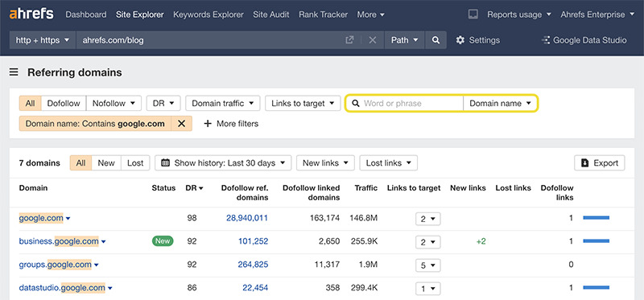This screenshot has height=300, width=644.
Task: Open 101,252 dofollow ref. domains
Action: tap(253, 241)
